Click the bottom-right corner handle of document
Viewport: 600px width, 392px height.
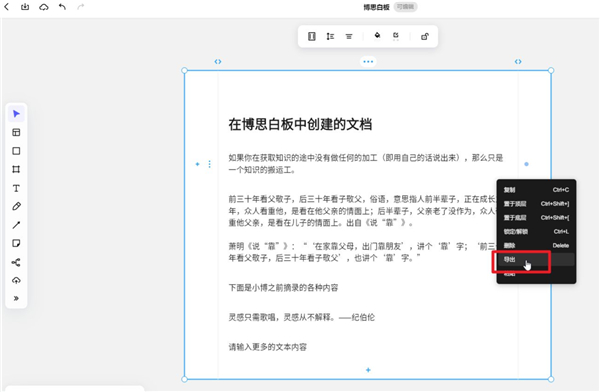coord(551,379)
